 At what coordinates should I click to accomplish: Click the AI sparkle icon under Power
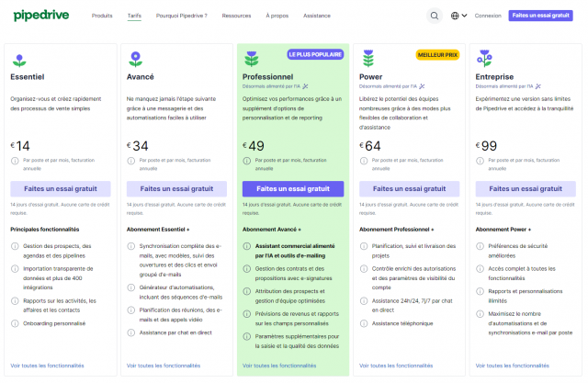click(x=422, y=86)
